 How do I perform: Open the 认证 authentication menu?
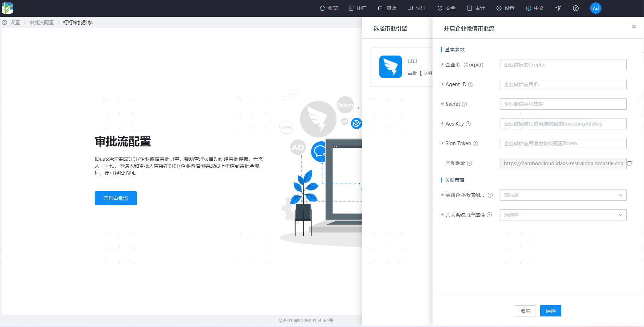417,8
